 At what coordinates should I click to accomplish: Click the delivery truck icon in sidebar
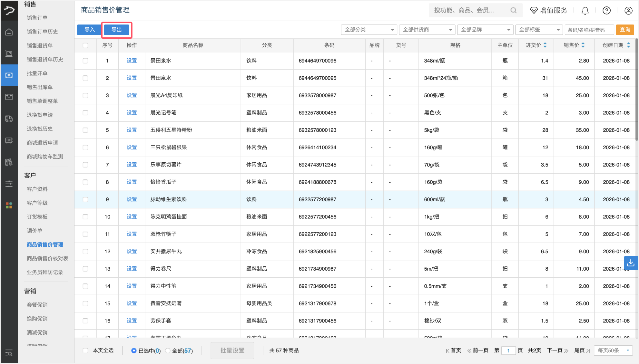click(9, 119)
